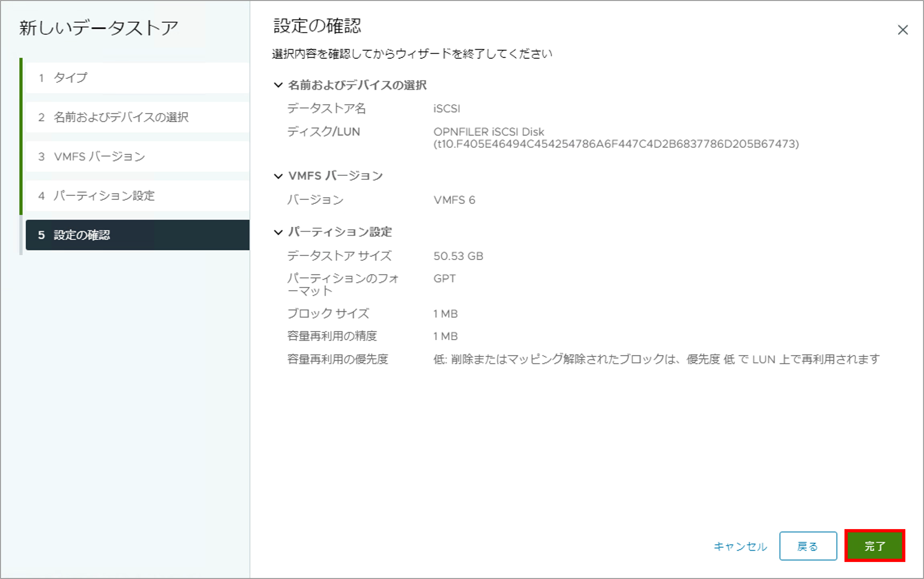Collapse the パーティション設定 section chevron
Image resolution: width=924 pixels, height=579 pixels.
(x=278, y=232)
